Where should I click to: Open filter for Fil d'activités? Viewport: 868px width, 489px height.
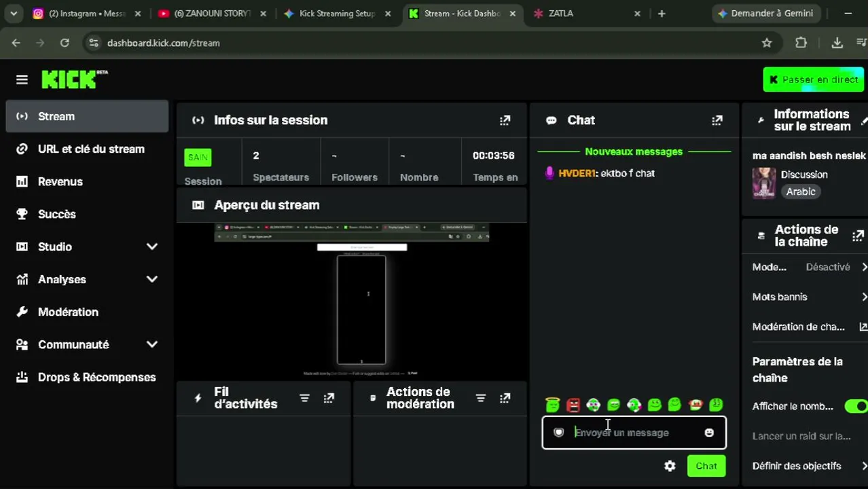[304, 398]
